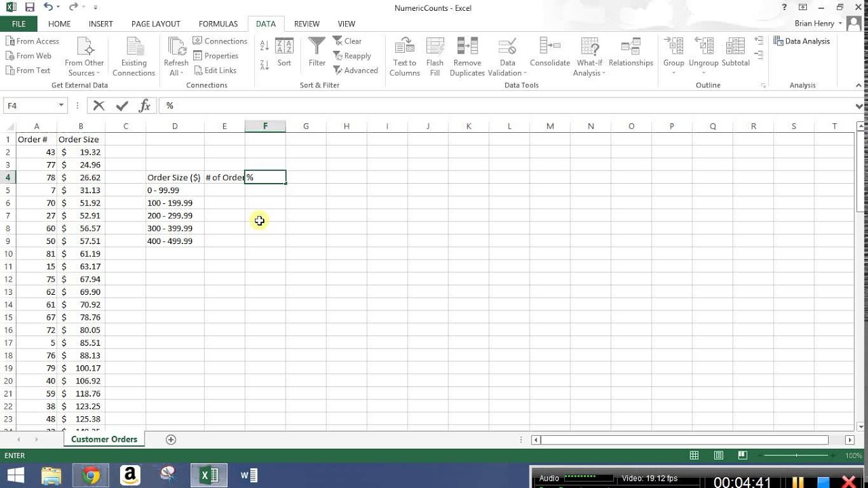The image size is (868, 488).
Task: Select column F header
Action: coord(265,126)
